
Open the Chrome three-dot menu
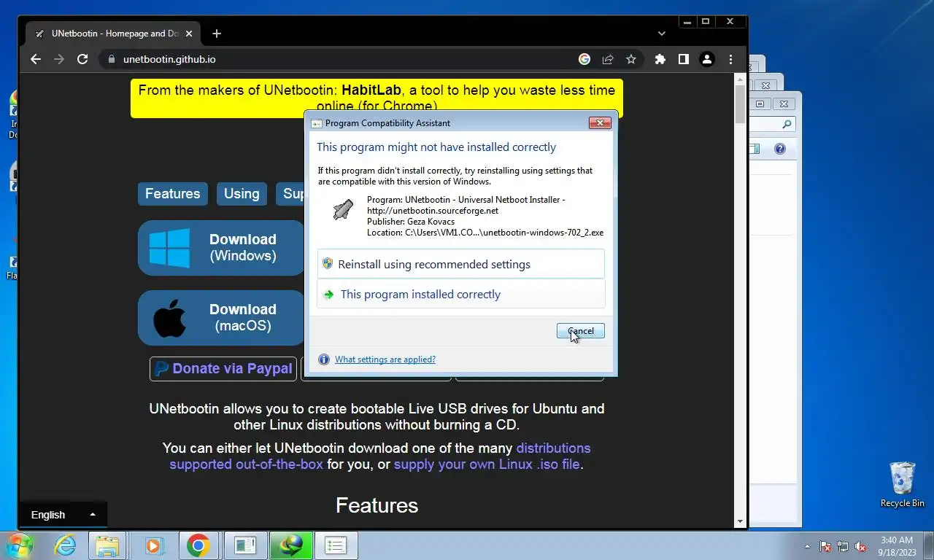(730, 59)
